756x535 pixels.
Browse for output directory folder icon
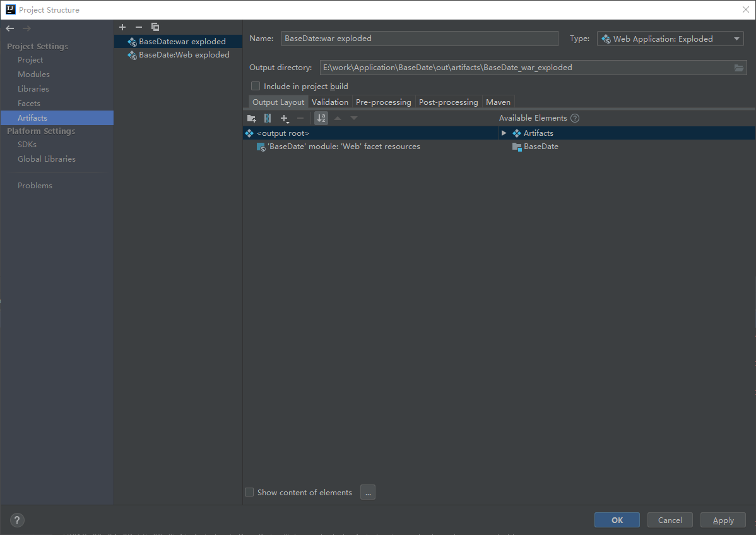tap(738, 68)
